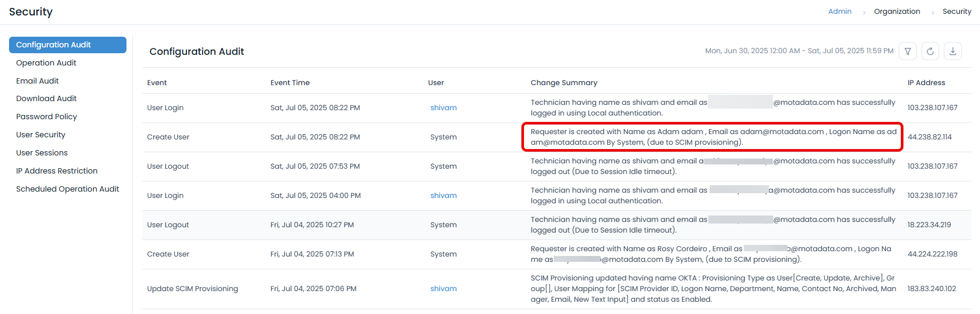
Task: Click shivam link for 04:00 PM login
Action: coord(443,195)
